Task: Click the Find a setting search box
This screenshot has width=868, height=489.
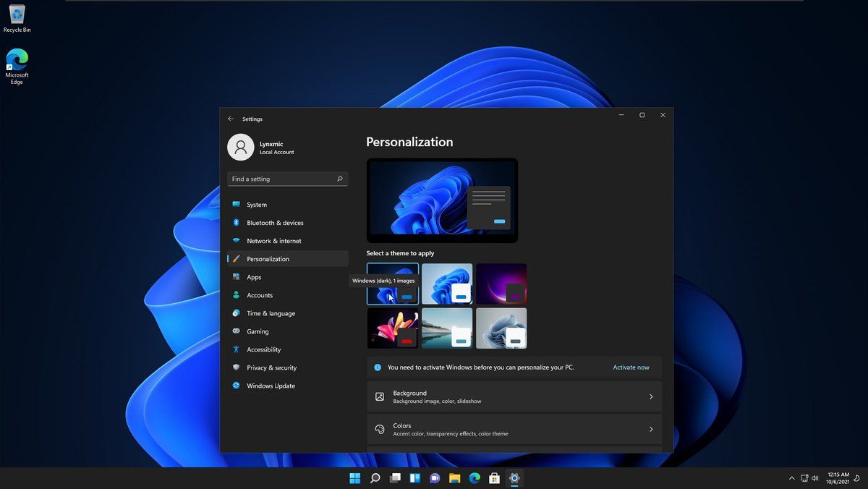Action: coord(282,179)
